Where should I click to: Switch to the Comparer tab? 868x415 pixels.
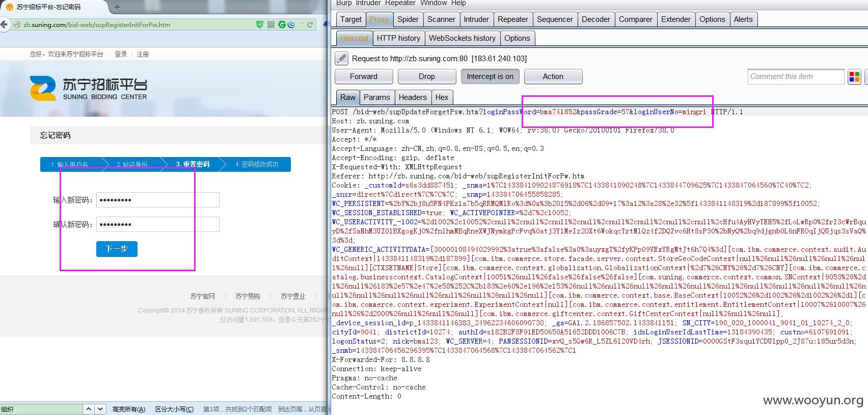(636, 19)
